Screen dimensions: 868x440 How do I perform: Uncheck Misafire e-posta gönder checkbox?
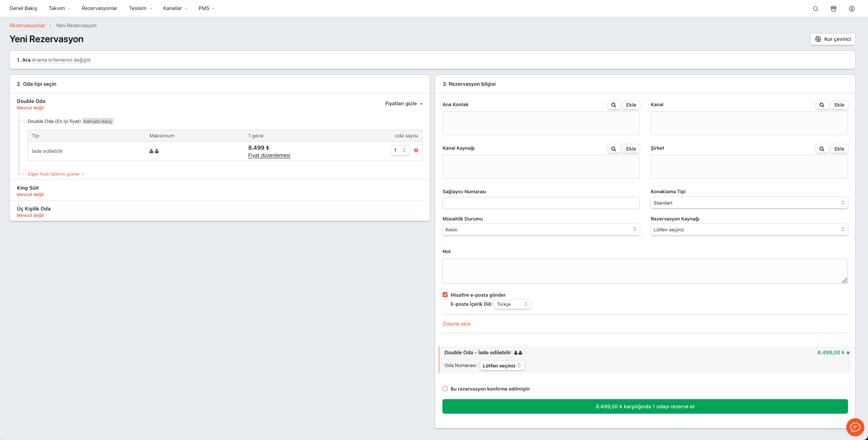[x=445, y=295]
